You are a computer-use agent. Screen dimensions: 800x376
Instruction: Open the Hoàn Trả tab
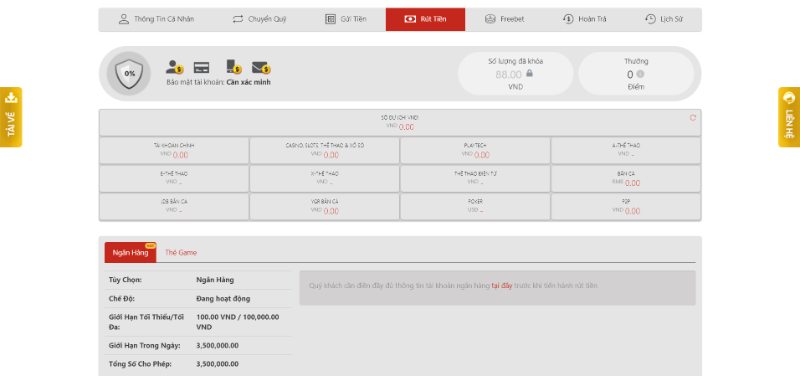click(584, 19)
